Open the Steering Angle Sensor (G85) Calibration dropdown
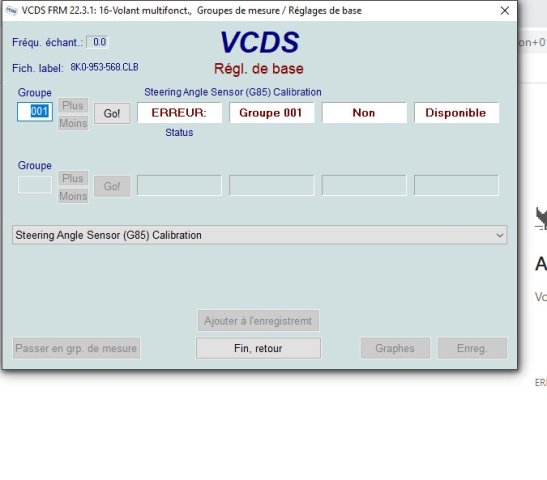Viewport: 547px width, 480px height. click(x=260, y=235)
